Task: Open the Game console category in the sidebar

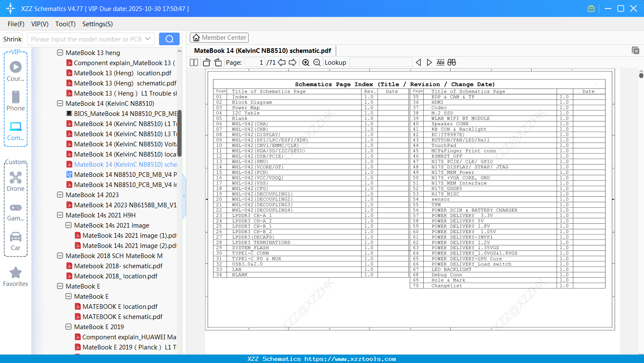Action: coord(16,212)
